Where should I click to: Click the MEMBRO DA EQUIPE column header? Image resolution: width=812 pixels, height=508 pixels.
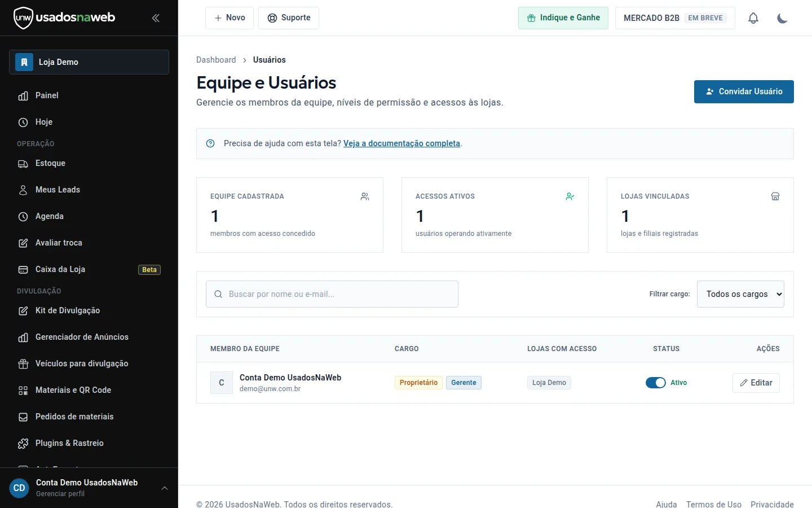(x=245, y=349)
